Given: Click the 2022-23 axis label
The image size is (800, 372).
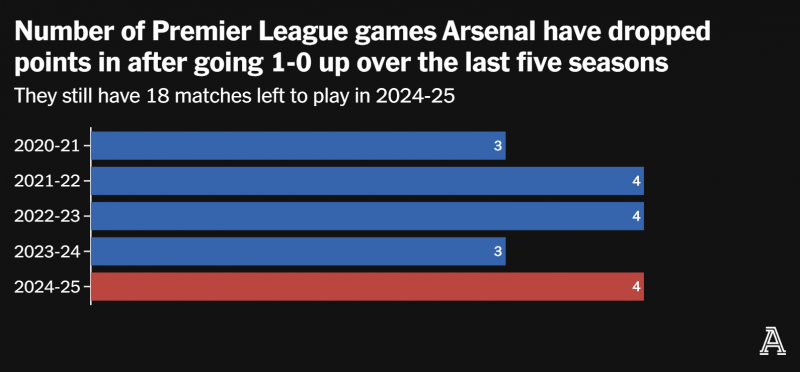Looking at the screenshot, I should tap(47, 216).
